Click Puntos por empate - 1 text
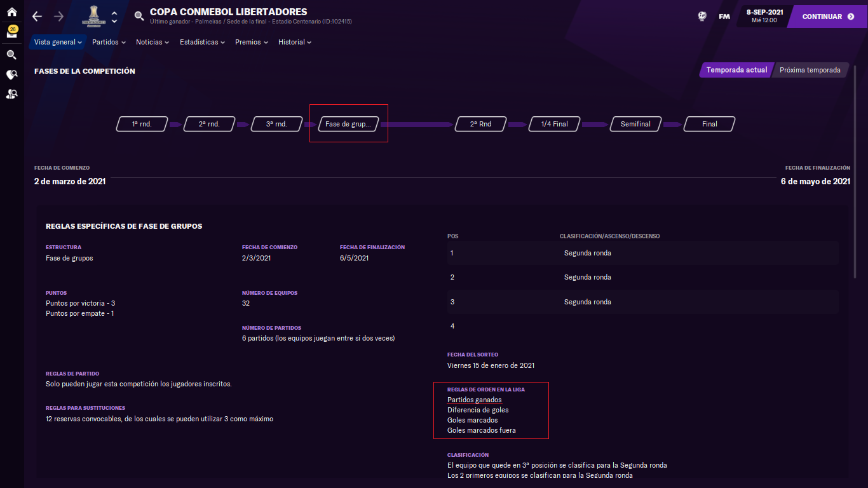Viewport: 868px width, 488px height. coord(79,313)
